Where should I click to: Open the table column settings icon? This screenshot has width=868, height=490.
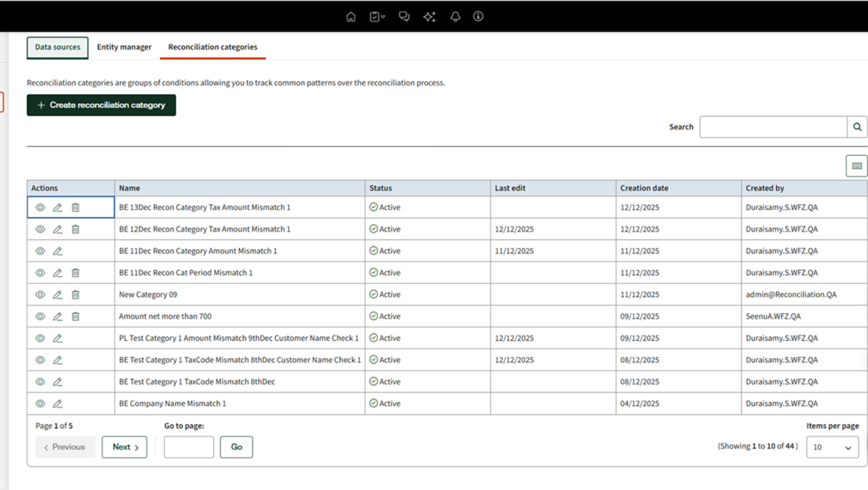click(x=856, y=166)
